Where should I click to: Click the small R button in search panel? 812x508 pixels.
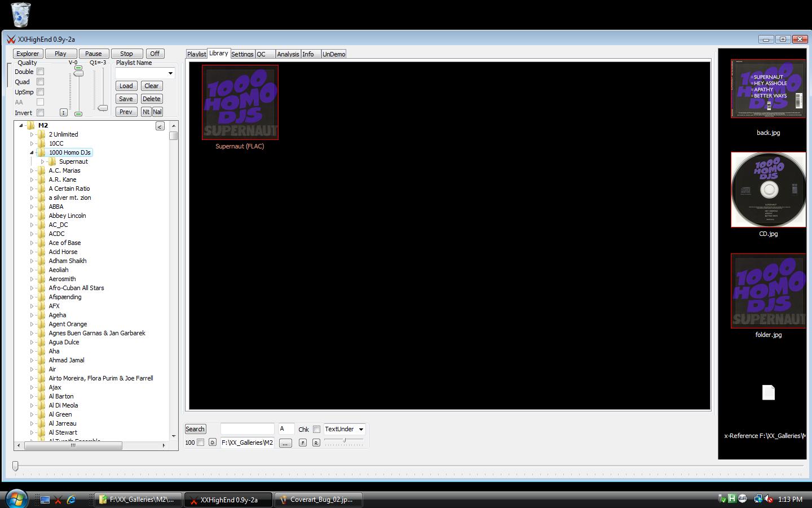coord(316,443)
